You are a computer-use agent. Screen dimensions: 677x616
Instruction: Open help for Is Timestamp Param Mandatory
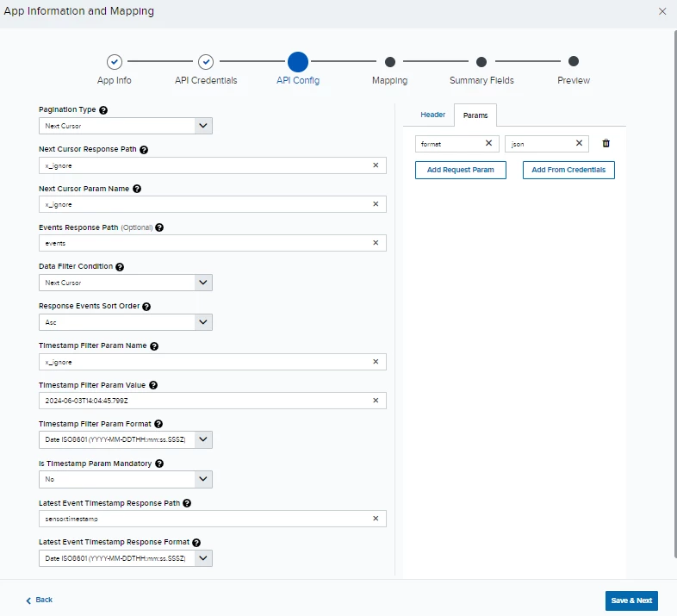[x=159, y=464]
